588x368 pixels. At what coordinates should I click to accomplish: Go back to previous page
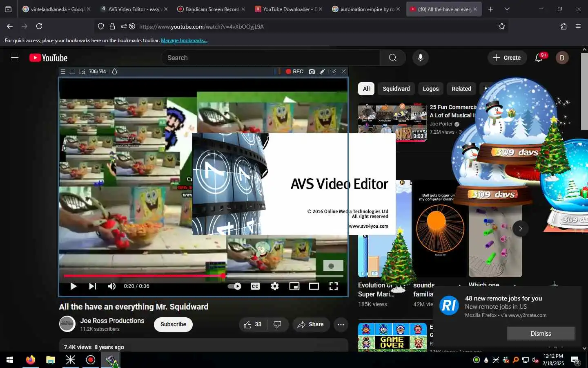pos(10,26)
